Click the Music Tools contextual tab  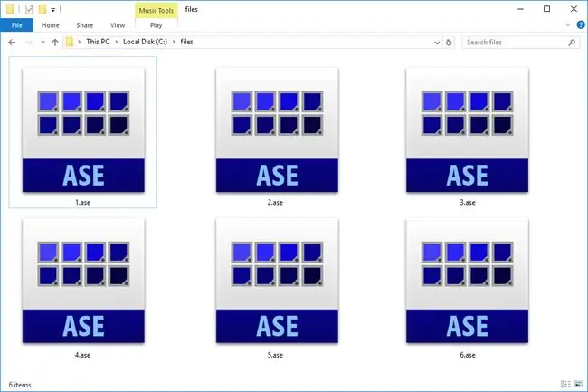(156, 11)
